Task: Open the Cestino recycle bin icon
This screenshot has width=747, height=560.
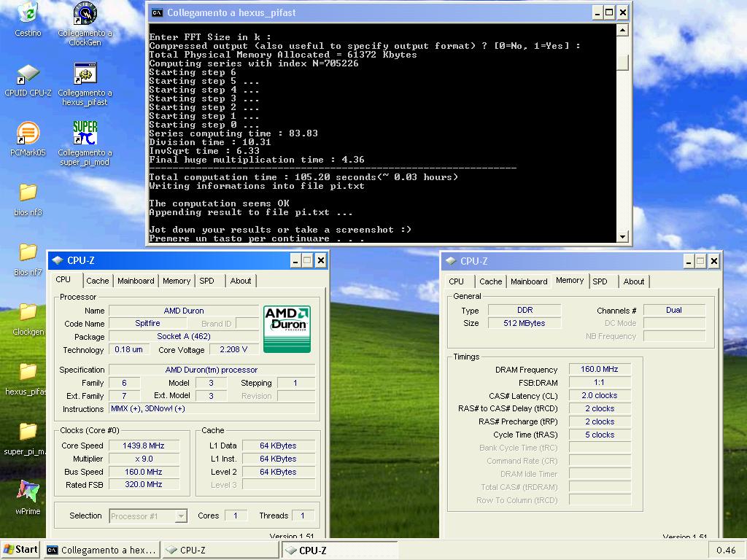Action: pos(28,19)
